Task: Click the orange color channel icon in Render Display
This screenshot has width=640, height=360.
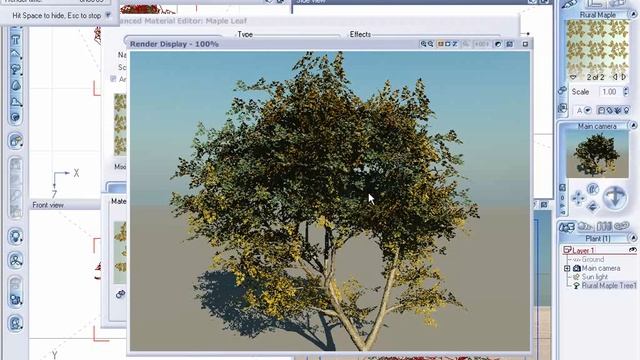Action: [x=440, y=44]
